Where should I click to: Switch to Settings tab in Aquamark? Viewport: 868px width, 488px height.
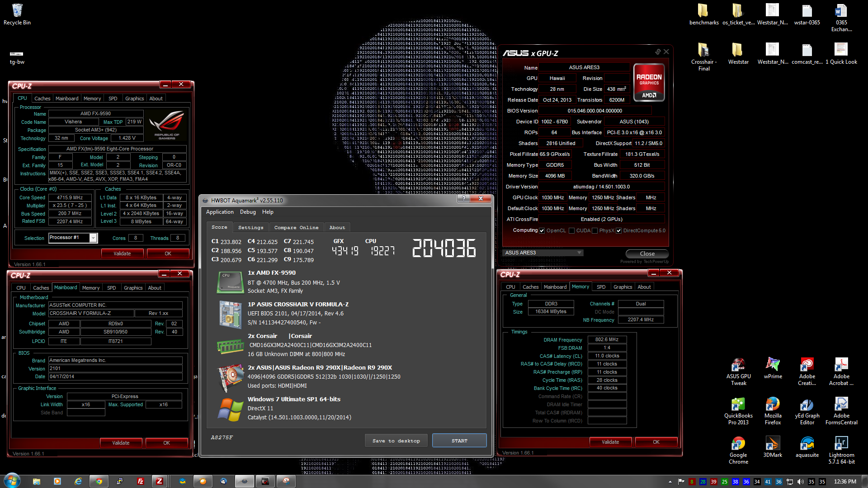[x=250, y=227]
